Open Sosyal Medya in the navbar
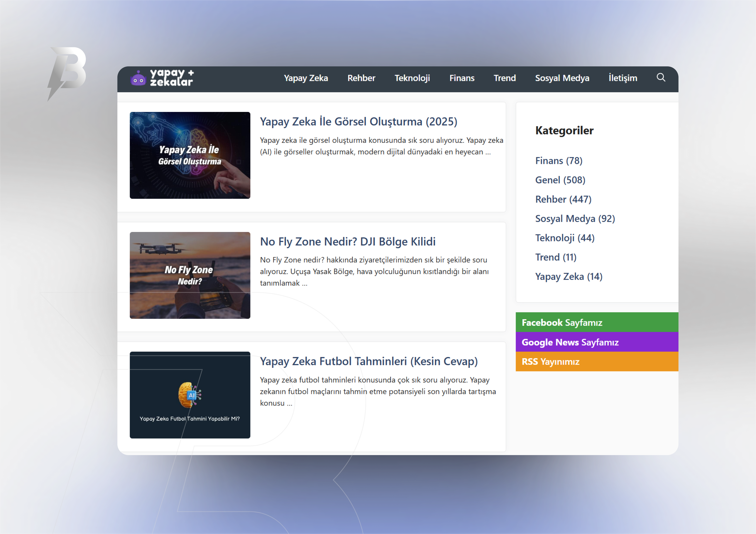 [562, 78]
